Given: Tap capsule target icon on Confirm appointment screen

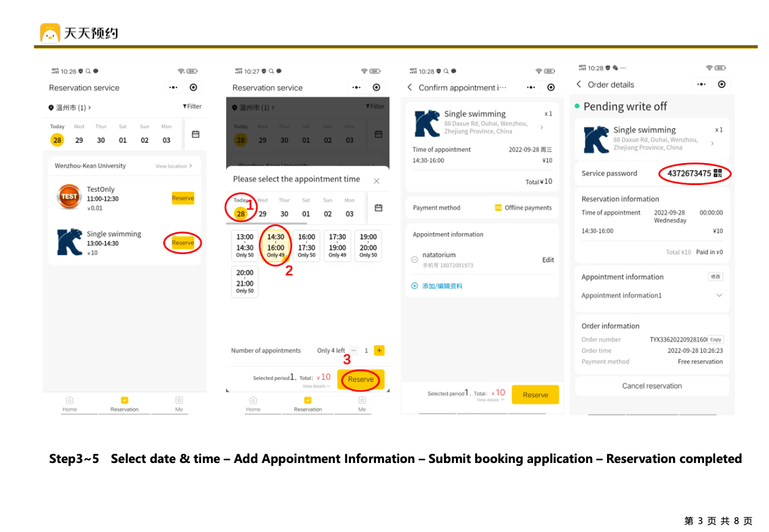Looking at the screenshot, I should [550, 87].
